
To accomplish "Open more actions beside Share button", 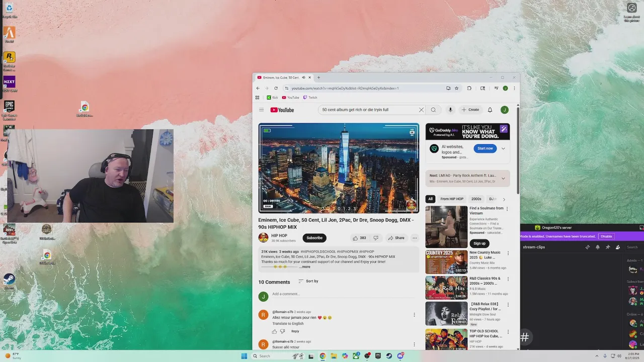I will [415, 238].
